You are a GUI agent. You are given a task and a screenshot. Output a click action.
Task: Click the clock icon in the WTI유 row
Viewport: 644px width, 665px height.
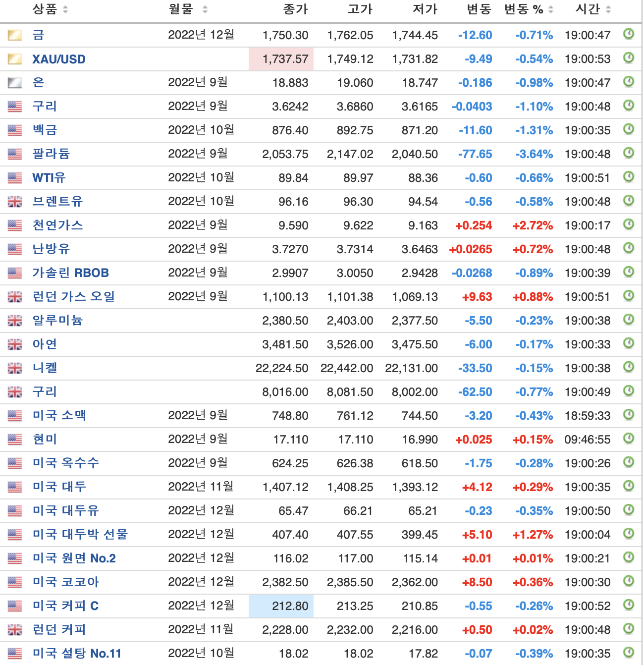tap(629, 177)
